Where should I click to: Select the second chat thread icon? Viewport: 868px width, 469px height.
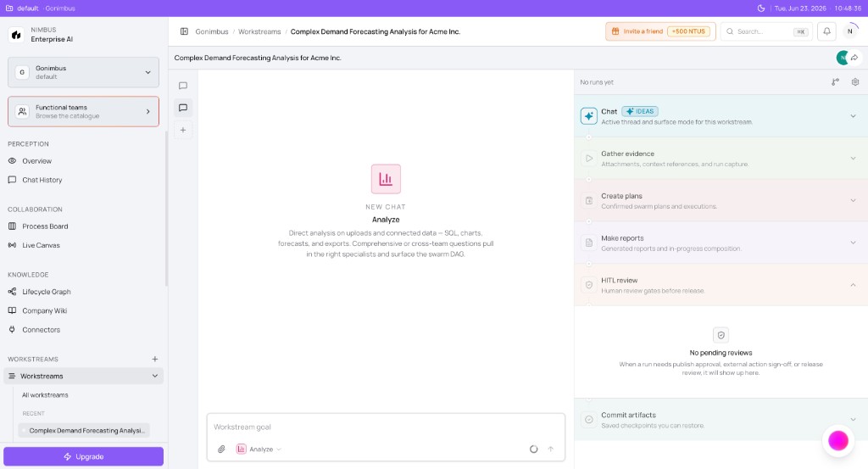tap(183, 108)
